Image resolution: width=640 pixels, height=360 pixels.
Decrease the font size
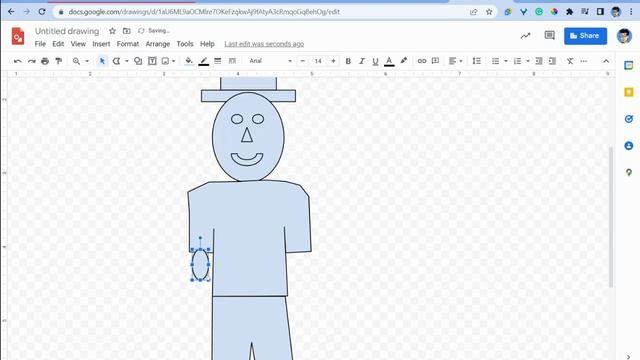302,61
